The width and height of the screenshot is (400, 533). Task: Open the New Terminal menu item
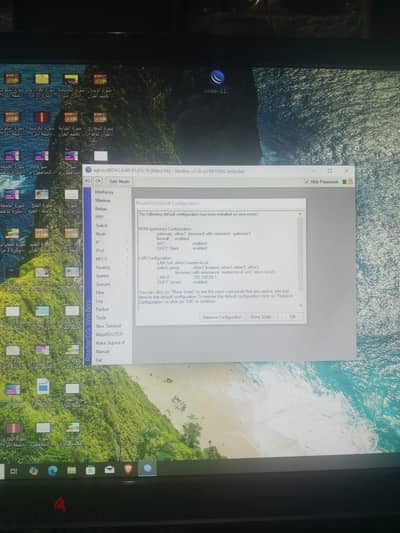tap(108, 326)
